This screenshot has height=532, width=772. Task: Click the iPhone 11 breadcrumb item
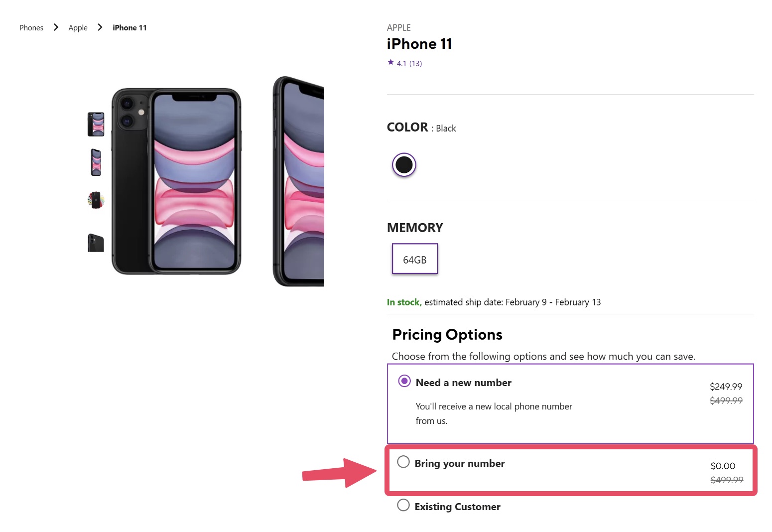[129, 27]
